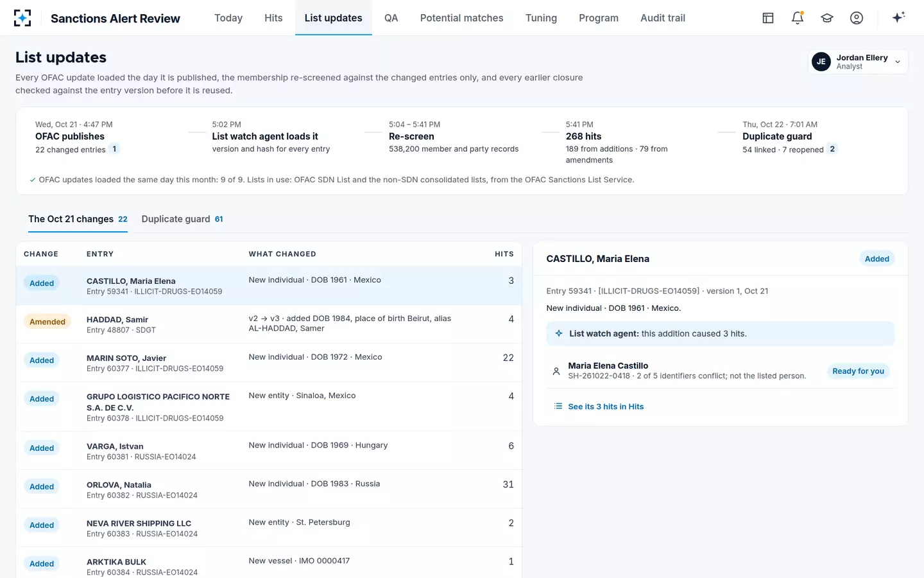Switch to the Today tab
This screenshot has height=578, width=924.
pos(228,18)
